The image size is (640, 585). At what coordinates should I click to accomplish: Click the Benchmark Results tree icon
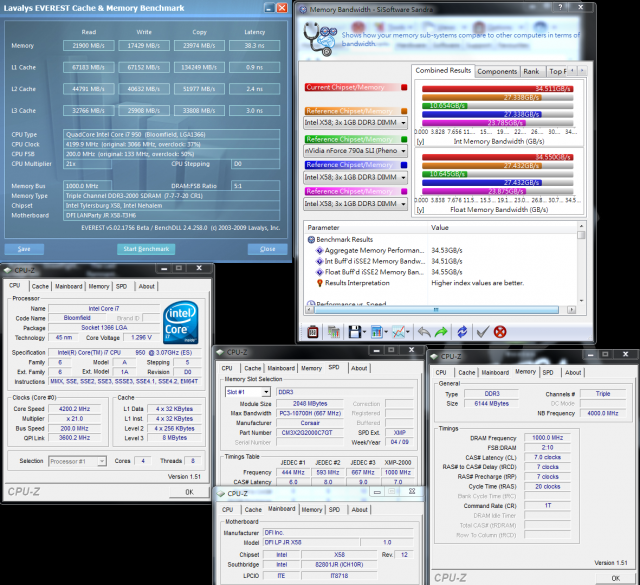311,240
